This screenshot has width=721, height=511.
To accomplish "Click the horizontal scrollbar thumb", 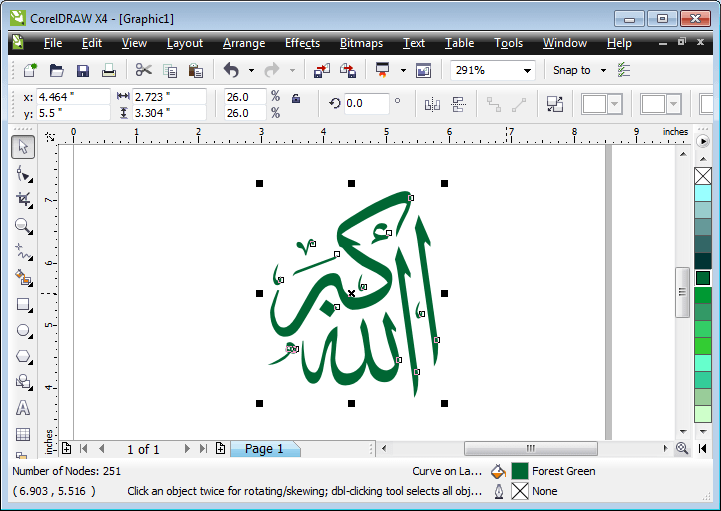I will (x=530, y=449).
